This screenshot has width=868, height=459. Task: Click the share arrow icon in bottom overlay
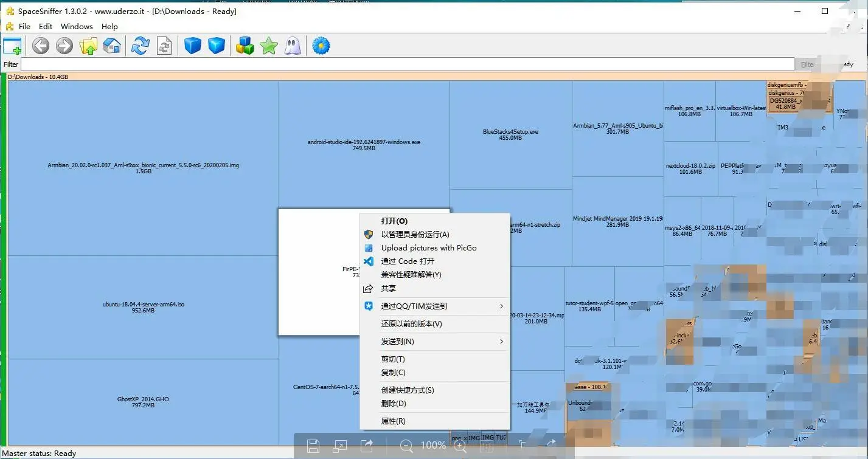coord(367,446)
